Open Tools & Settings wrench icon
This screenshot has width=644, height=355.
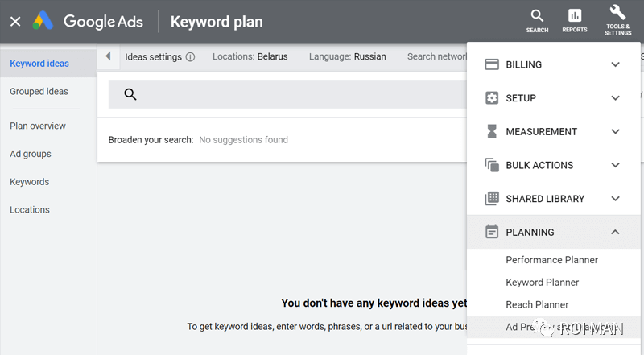coord(617,20)
